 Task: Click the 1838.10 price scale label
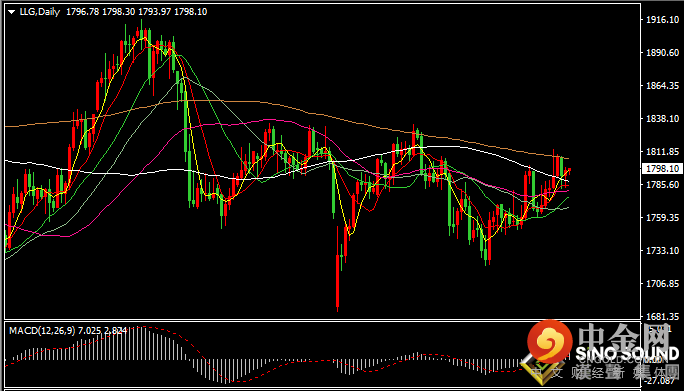click(x=662, y=118)
